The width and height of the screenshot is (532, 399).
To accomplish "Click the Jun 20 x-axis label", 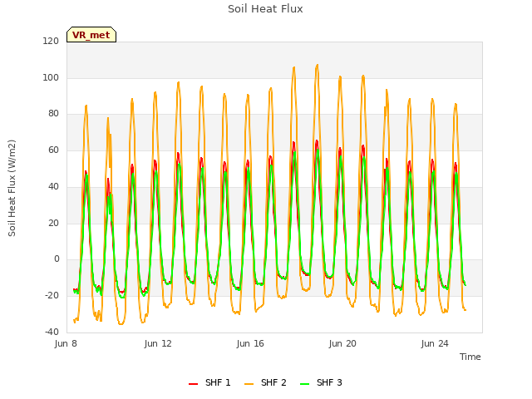I will point(342,343).
